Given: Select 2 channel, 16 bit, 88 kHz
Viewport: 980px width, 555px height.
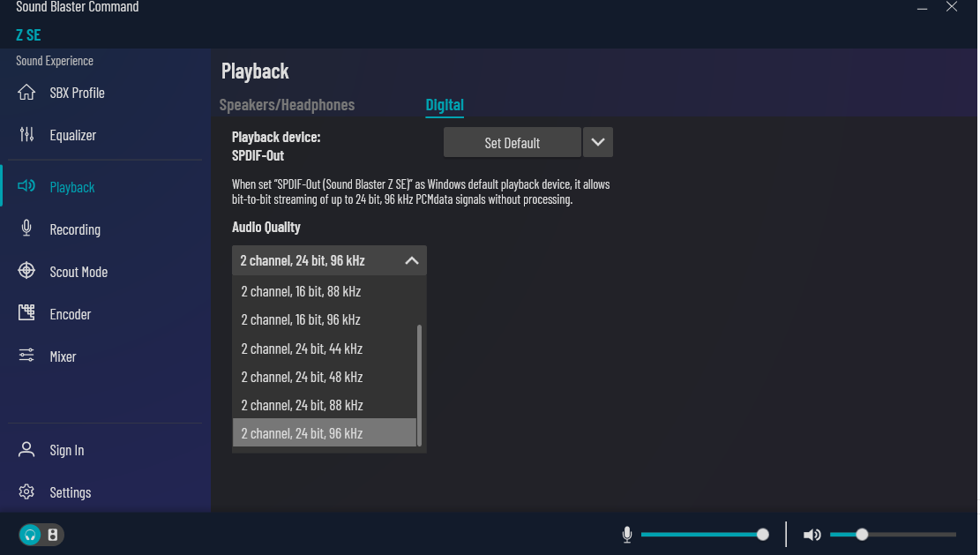Looking at the screenshot, I should [325, 291].
